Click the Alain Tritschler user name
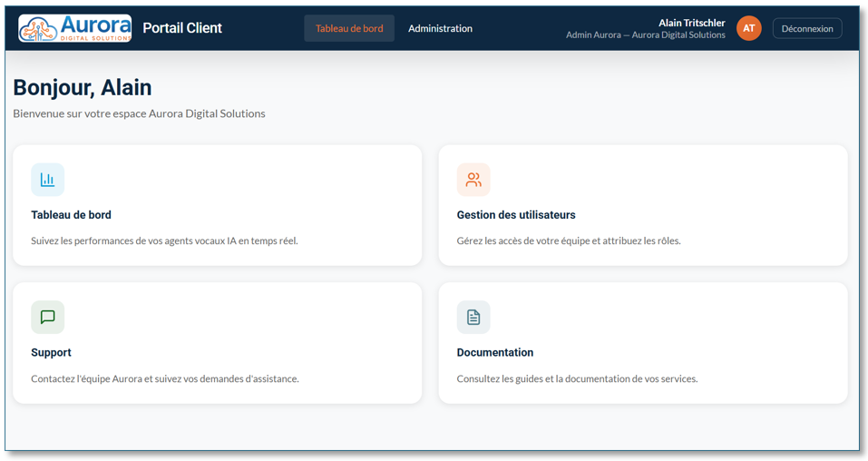The height and width of the screenshot is (461, 868). coord(691,23)
